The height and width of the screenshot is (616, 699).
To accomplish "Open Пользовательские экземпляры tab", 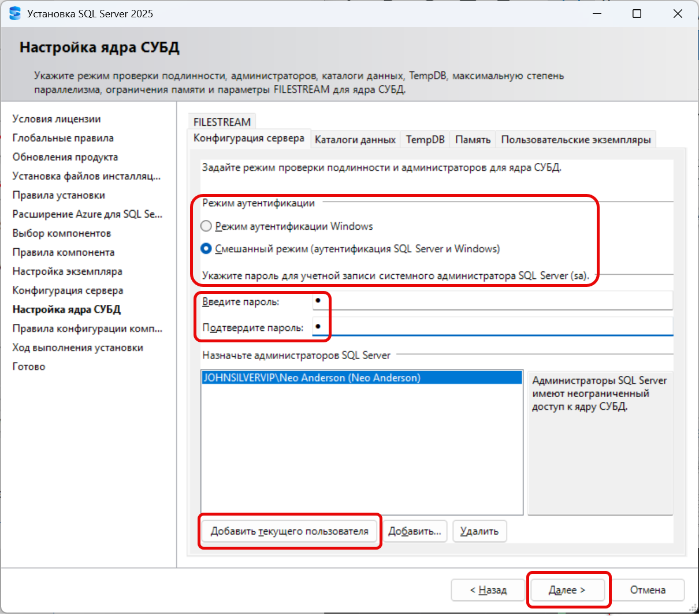I will tap(576, 140).
